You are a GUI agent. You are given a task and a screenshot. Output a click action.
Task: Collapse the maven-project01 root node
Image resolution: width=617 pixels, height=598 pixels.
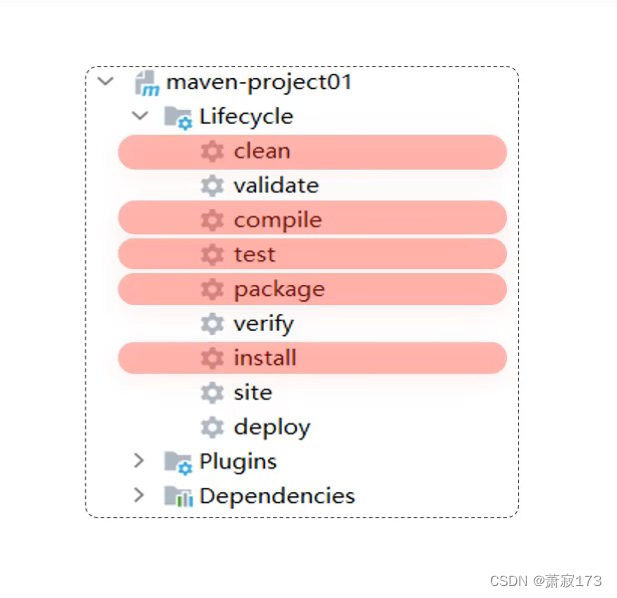tap(105, 81)
